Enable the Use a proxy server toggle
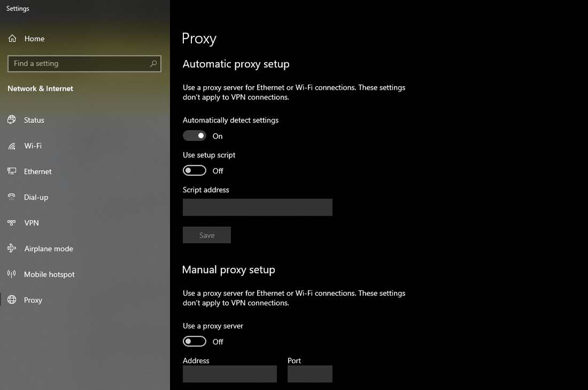The height and width of the screenshot is (390, 588). [195, 341]
